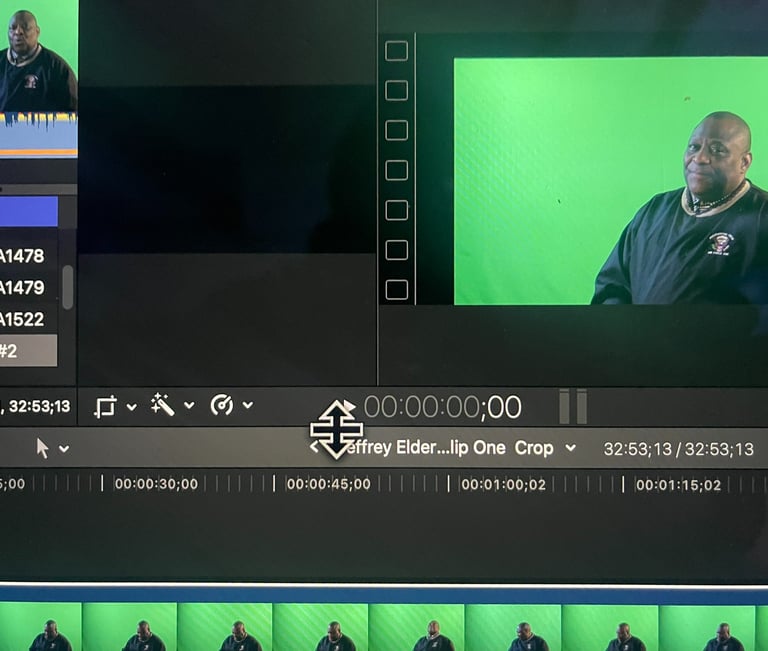The height and width of the screenshot is (651, 768).
Task: Select the blue highlighted browser row
Action: point(28,212)
